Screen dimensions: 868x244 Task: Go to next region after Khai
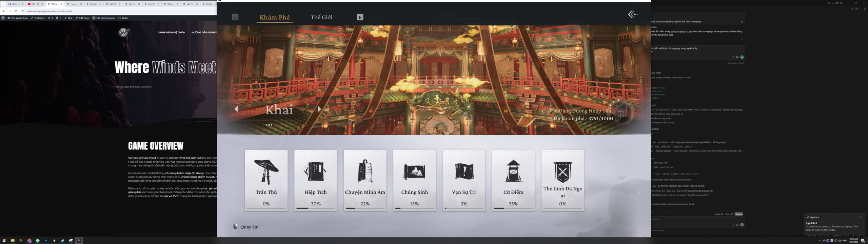pos(319,109)
